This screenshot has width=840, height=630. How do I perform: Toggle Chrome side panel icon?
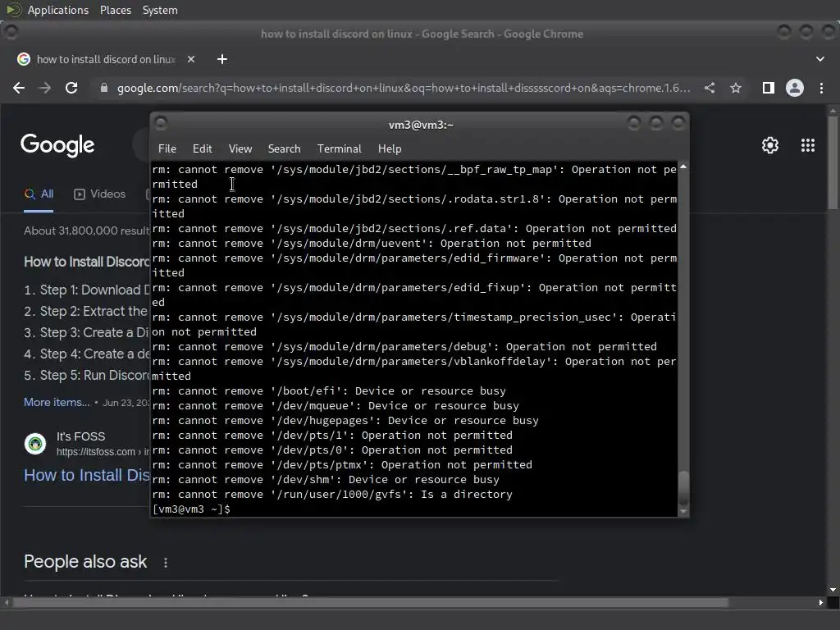click(x=768, y=88)
